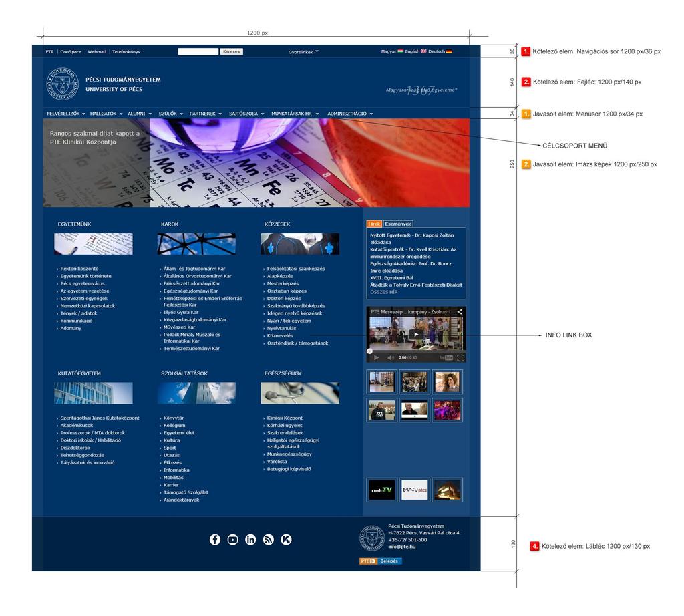Click the EGÉSZSÉGÜGY stethoscope image
The width and height of the screenshot is (684, 616).
click(x=300, y=393)
